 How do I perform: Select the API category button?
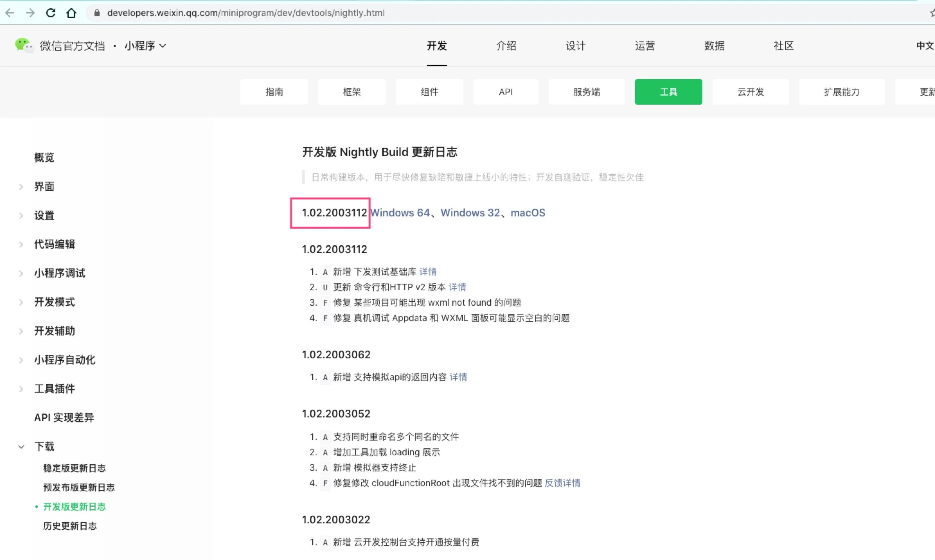coord(505,92)
